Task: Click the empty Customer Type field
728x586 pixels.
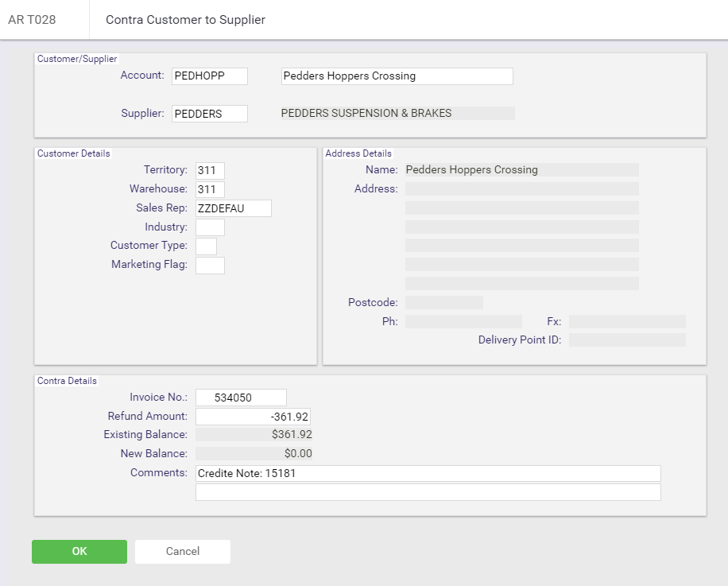Action: [x=206, y=246]
